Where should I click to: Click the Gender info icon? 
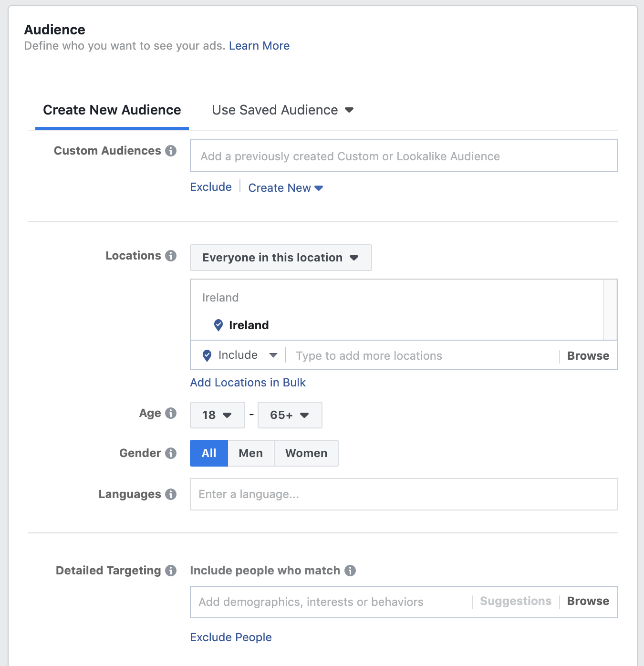click(x=171, y=453)
